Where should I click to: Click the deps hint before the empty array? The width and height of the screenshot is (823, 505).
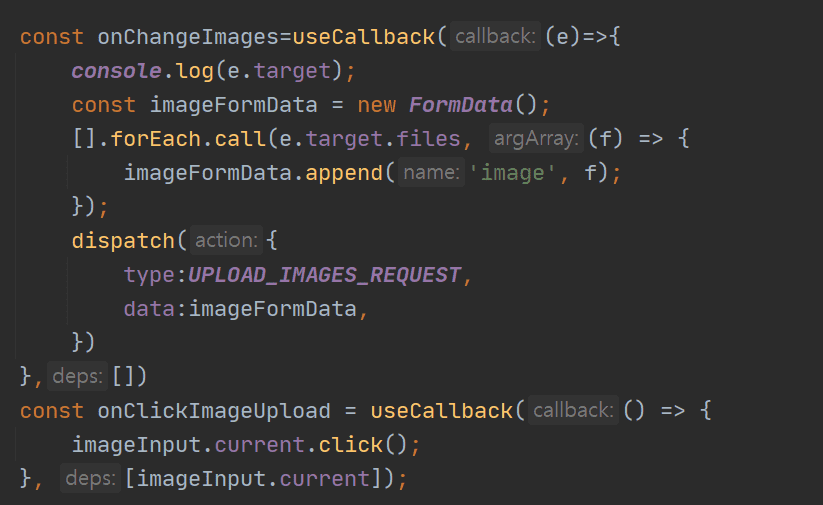(79, 377)
